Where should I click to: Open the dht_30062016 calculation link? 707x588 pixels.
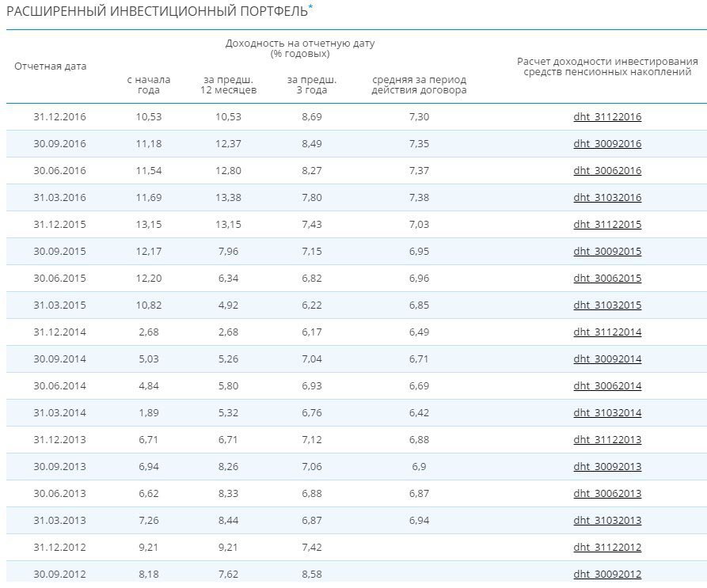coord(607,171)
